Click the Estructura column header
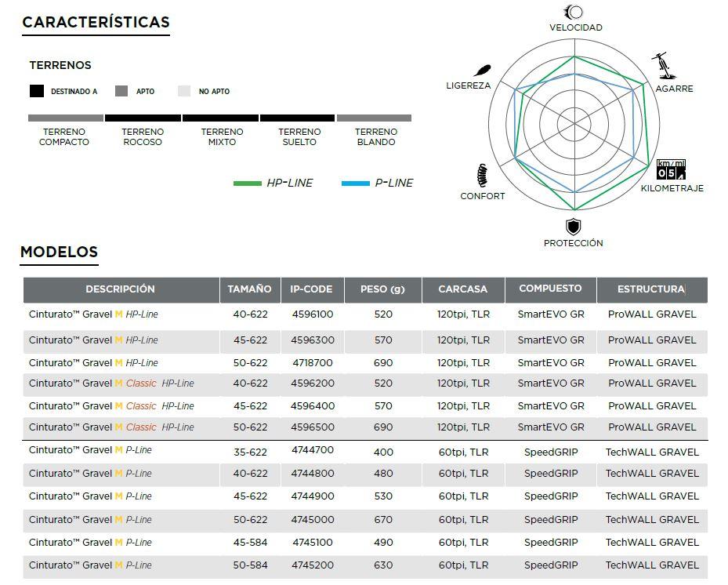Screen dimensions: 728x585 point(650,289)
